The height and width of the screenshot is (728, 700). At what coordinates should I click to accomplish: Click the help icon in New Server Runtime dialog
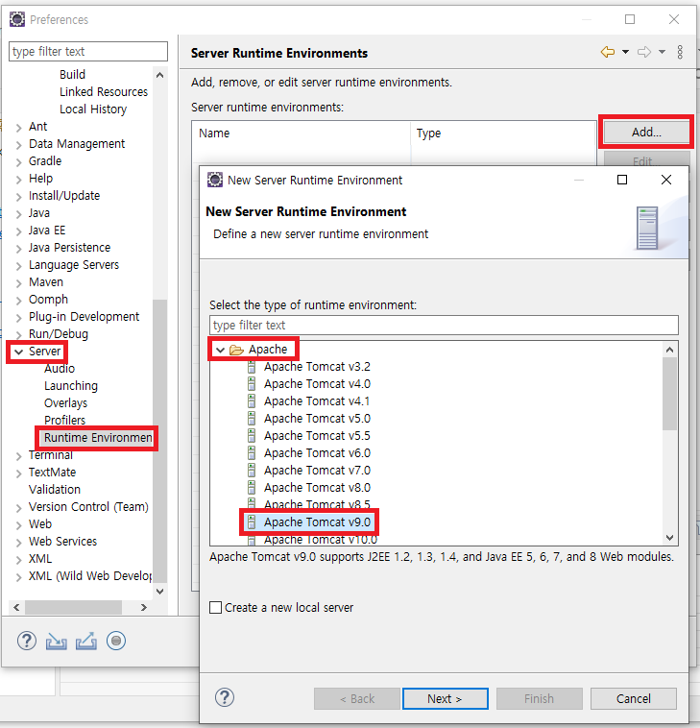[x=224, y=697]
